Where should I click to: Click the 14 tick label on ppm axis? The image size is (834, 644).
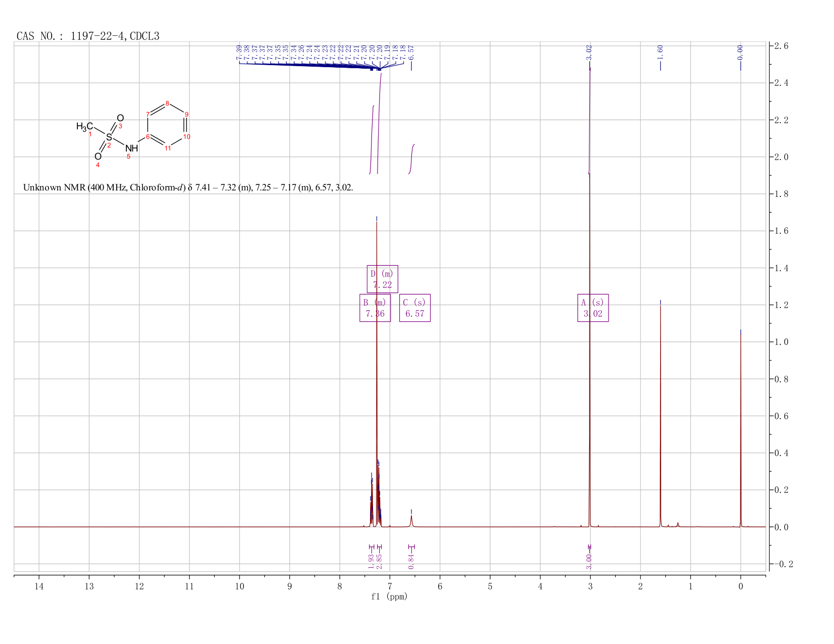pyautogui.click(x=39, y=586)
